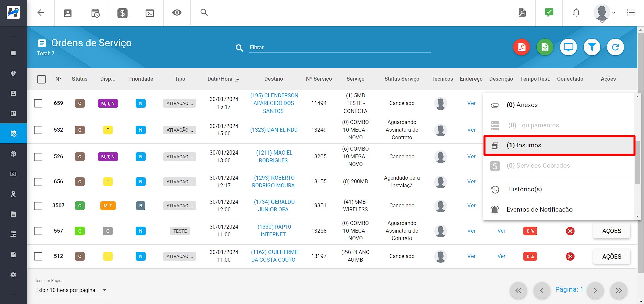
Task: Click the red X connected icon for order 512
Action: (x=570, y=256)
